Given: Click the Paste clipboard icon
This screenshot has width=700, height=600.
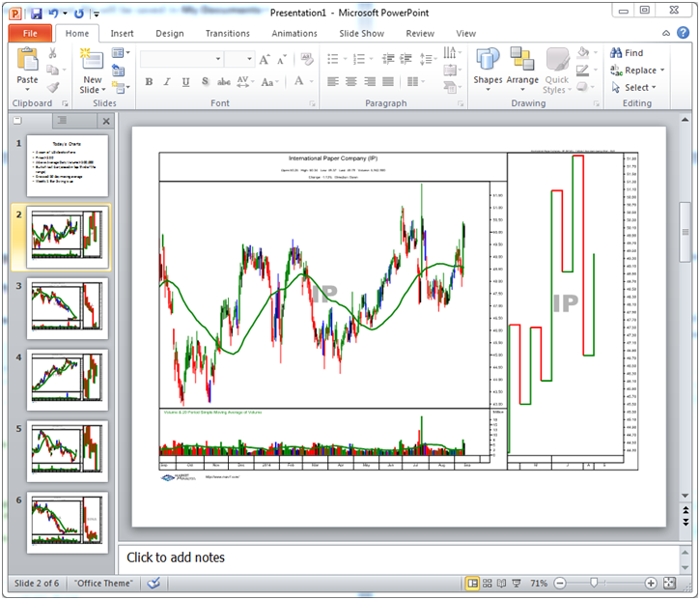Looking at the screenshot, I should (27, 59).
